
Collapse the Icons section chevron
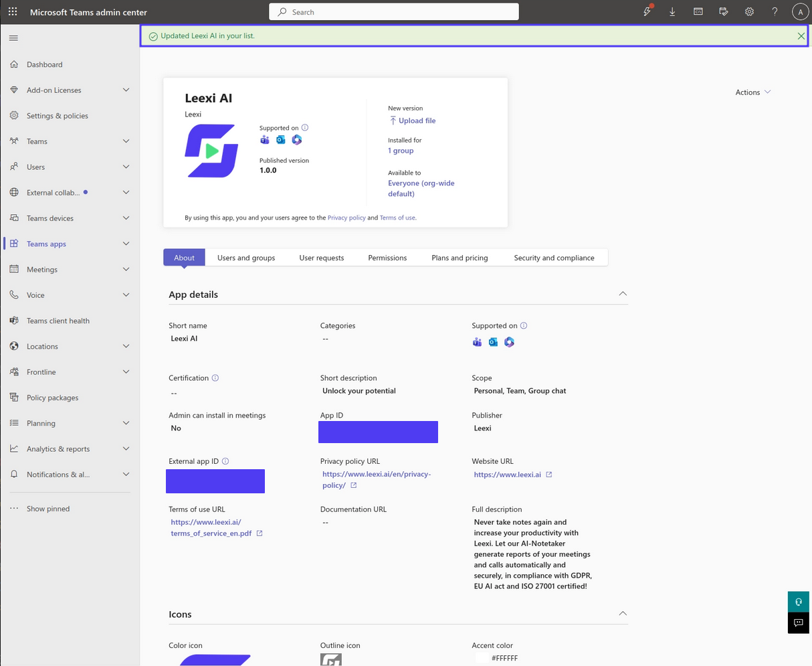[x=623, y=614]
